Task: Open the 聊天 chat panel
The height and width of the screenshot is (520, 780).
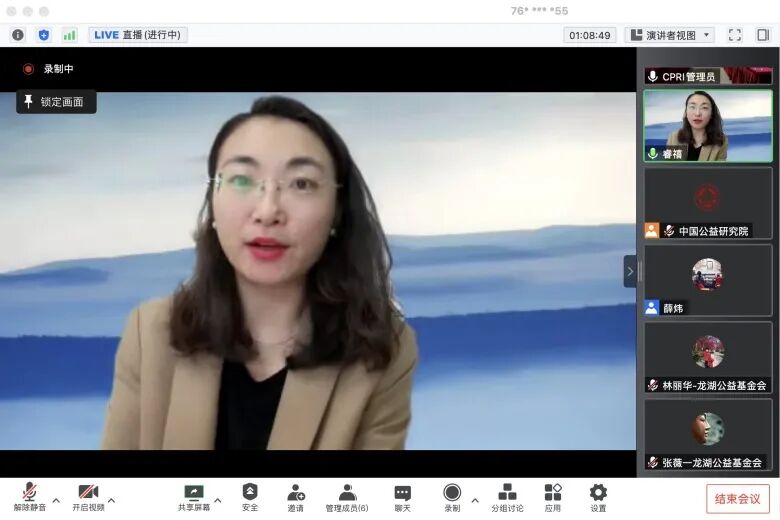Action: pos(402,498)
